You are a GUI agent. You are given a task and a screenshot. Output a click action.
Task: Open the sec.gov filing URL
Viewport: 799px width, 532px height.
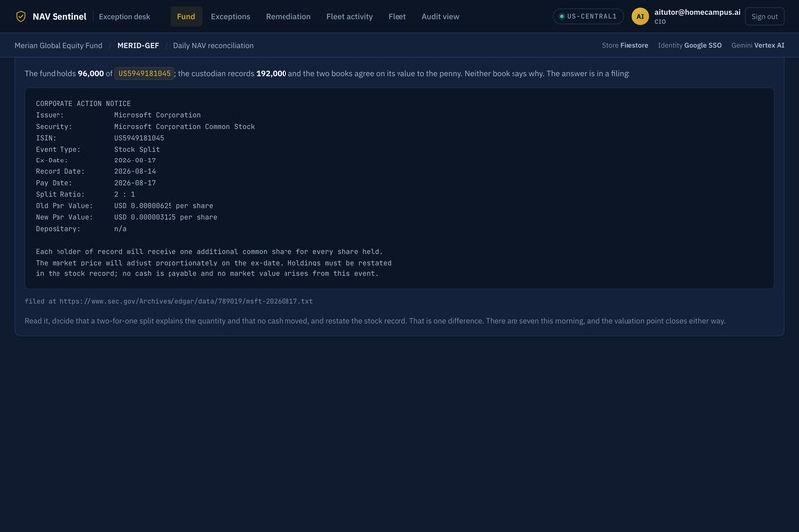click(x=186, y=301)
